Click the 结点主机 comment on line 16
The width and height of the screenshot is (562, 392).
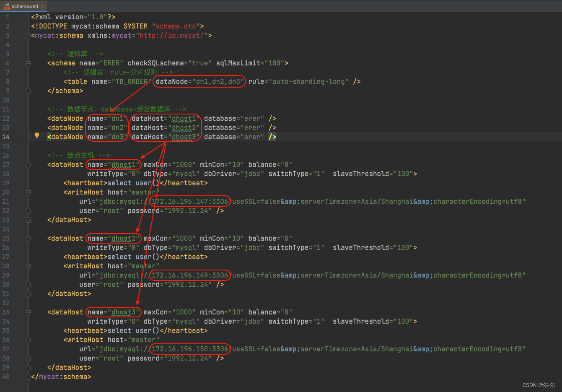click(x=78, y=156)
